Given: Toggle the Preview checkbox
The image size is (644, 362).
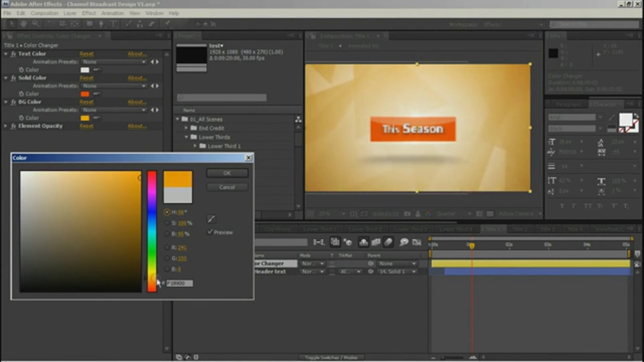Looking at the screenshot, I should tap(210, 232).
